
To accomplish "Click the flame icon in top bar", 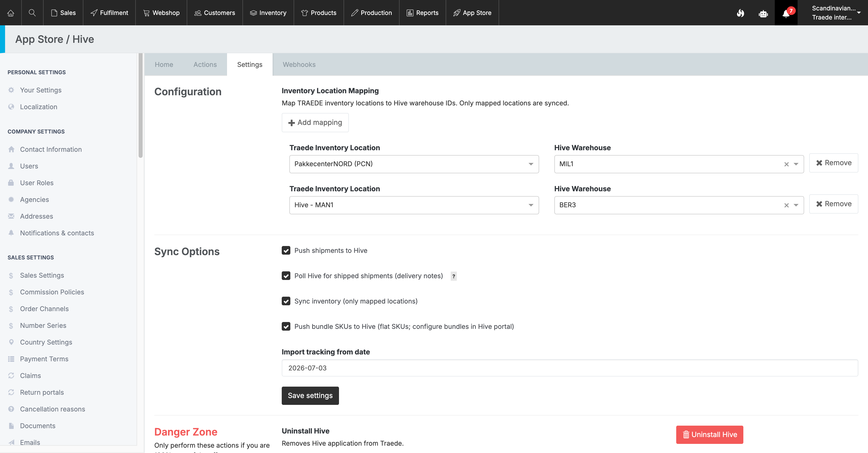I will [x=740, y=13].
